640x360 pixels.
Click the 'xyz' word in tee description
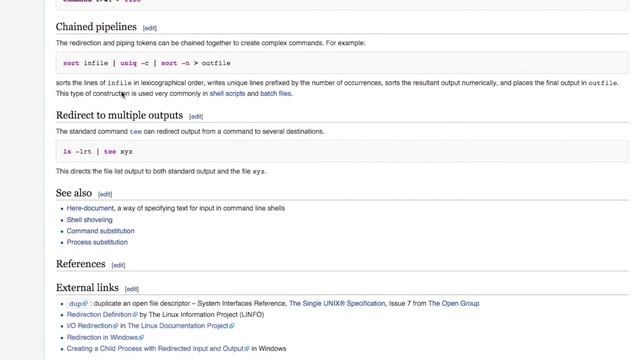tap(258, 172)
